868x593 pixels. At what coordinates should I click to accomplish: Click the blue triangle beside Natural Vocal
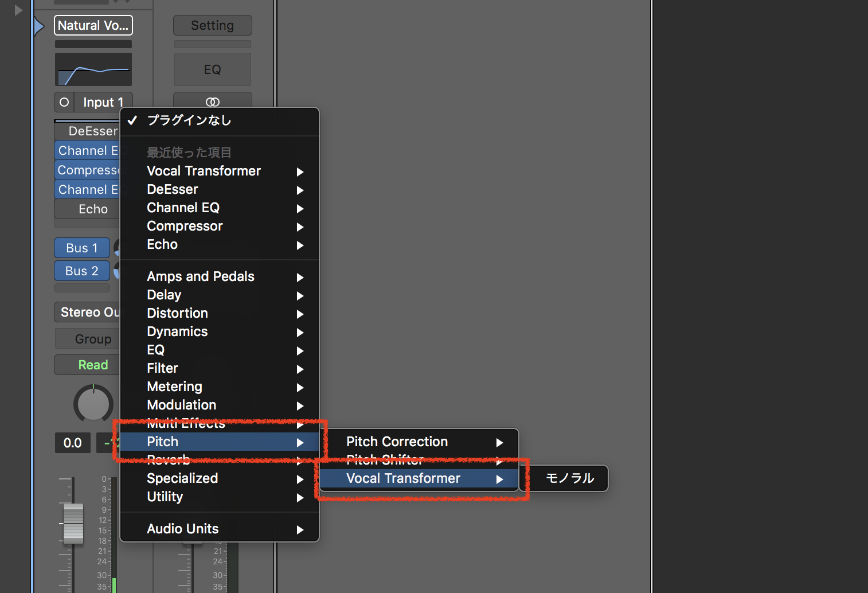[39, 26]
